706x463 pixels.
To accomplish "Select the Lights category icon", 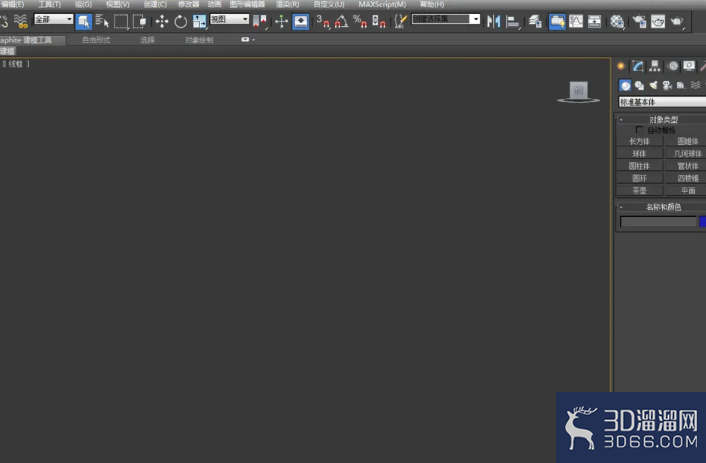I will coord(653,85).
